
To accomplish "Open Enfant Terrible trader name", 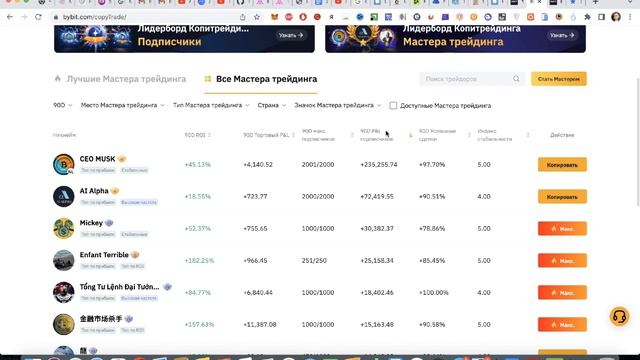I will [x=104, y=255].
